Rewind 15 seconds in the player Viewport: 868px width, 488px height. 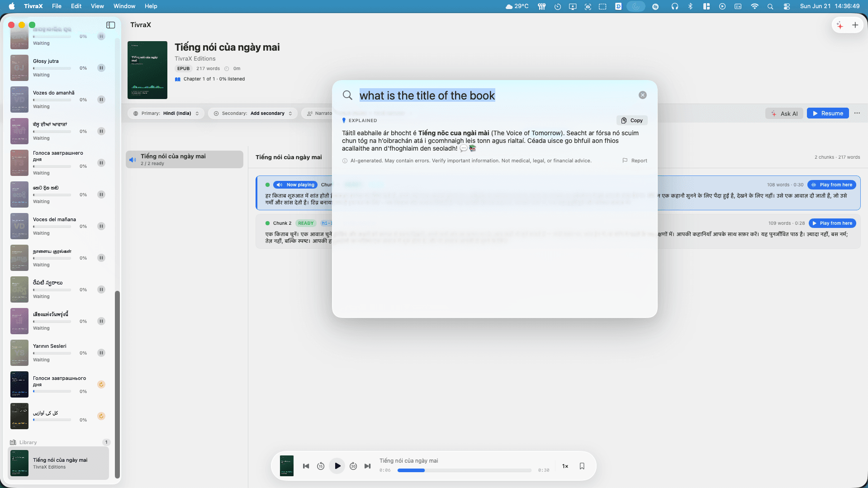tap(321, 466)
